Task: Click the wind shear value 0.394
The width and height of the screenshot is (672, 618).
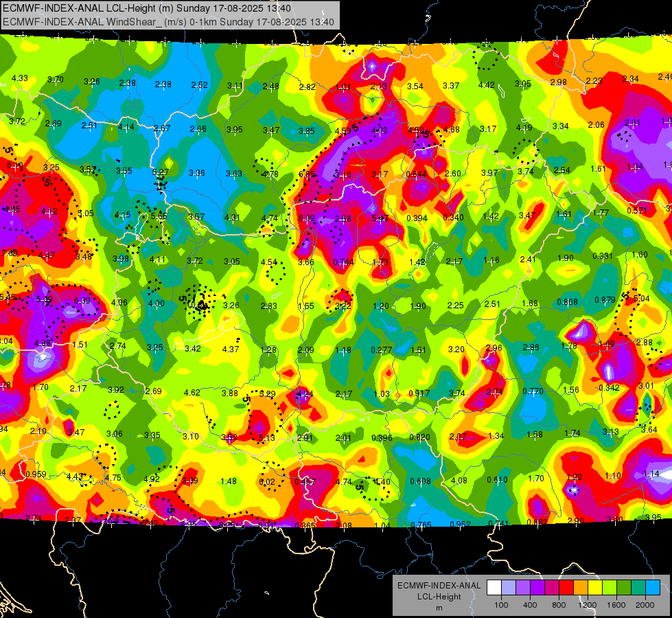Action: click(417, 218)
